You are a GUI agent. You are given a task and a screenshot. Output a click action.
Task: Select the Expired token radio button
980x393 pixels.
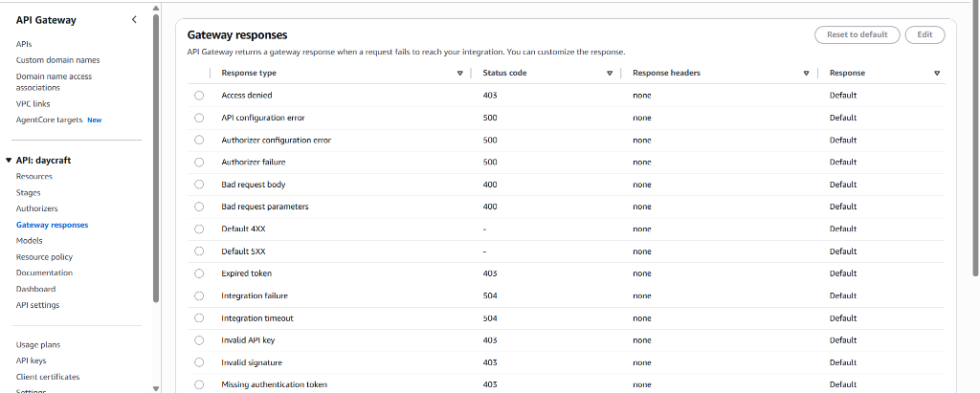(x=199, y=273)
